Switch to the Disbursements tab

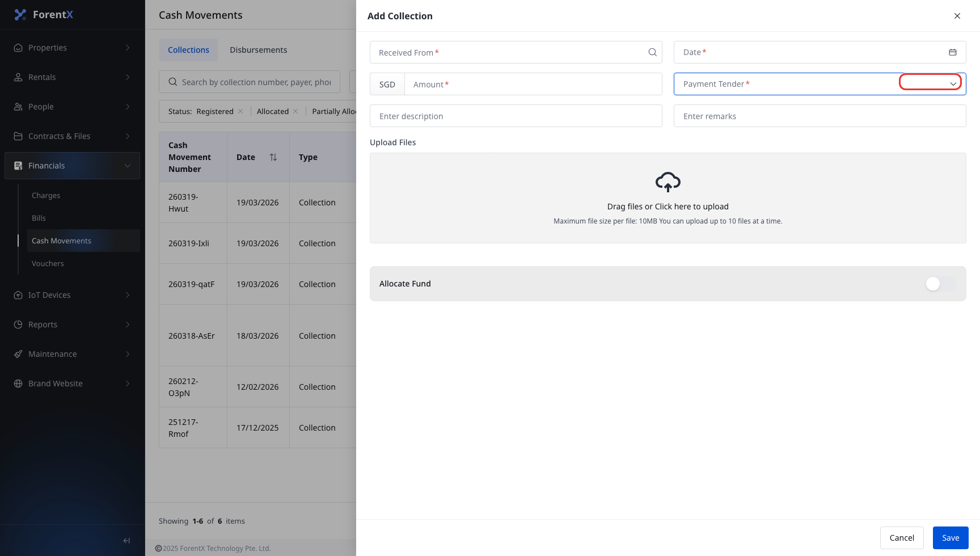click(259, 50)
